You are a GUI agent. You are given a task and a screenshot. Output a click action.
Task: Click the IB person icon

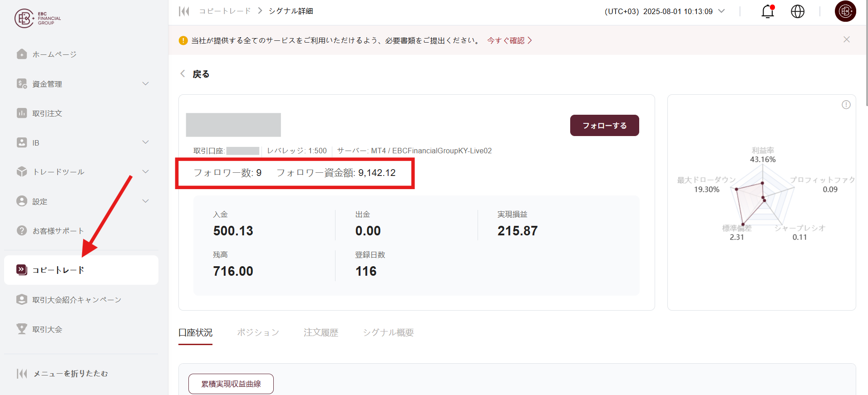(x=22, y=142)
